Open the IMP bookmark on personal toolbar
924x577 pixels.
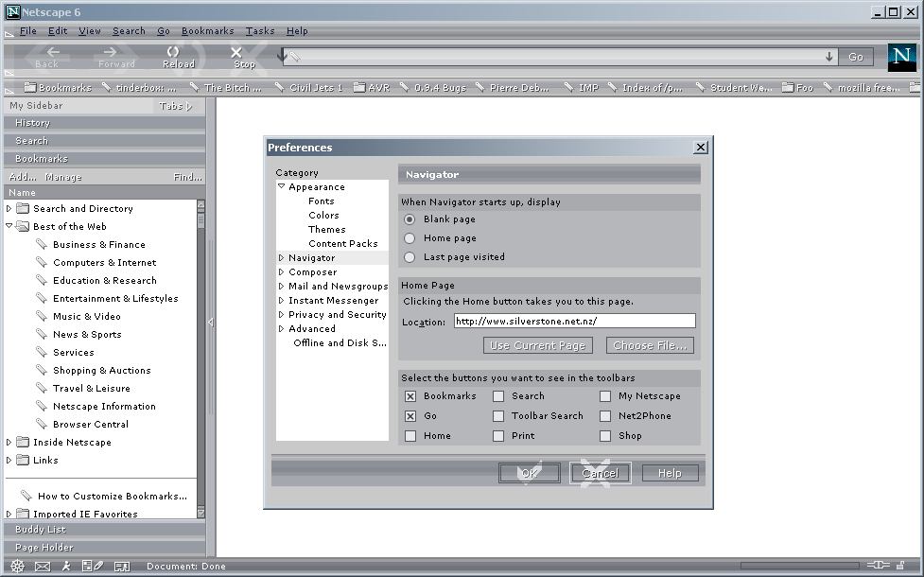(x=581, y=88)
